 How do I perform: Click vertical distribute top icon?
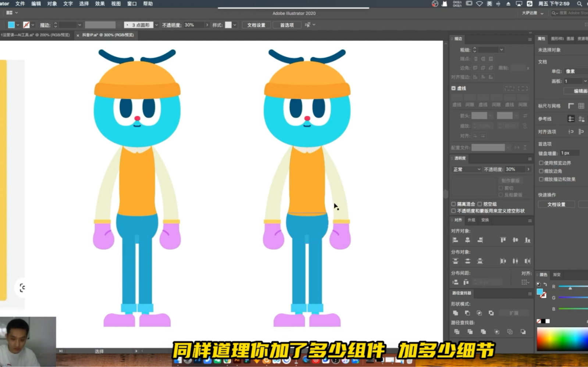(455, 261)
